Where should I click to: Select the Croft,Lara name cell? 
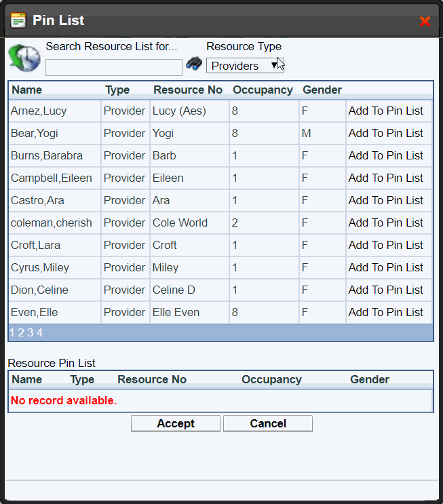55,246
